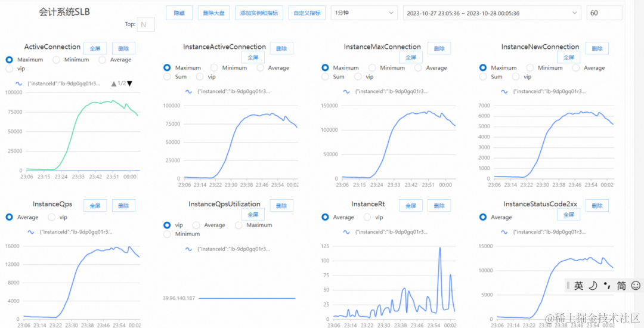Open the date-time range dropdown

pos(492,13)
